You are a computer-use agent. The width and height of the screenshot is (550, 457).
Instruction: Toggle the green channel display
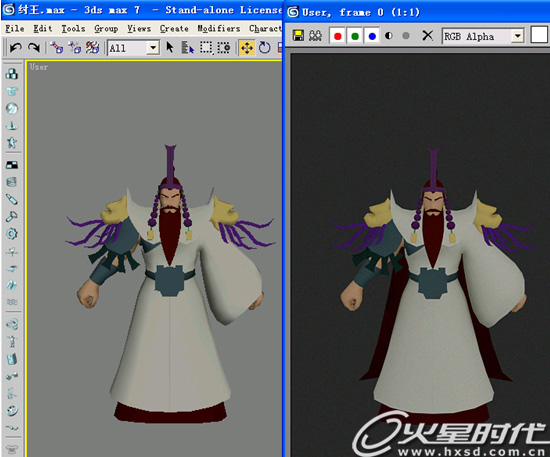355,36
